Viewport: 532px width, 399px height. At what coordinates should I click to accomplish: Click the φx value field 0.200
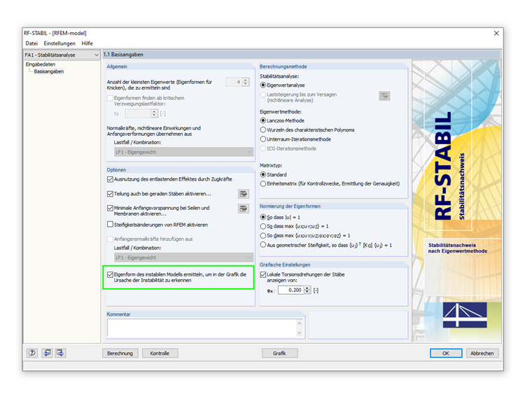coord(290,290)
